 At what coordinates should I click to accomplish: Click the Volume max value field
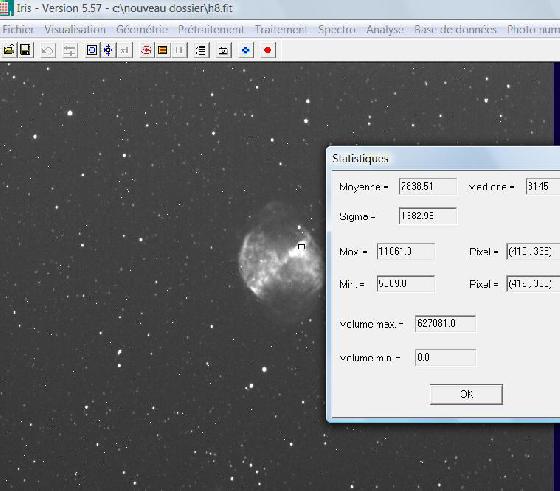(x=445, y=324)
